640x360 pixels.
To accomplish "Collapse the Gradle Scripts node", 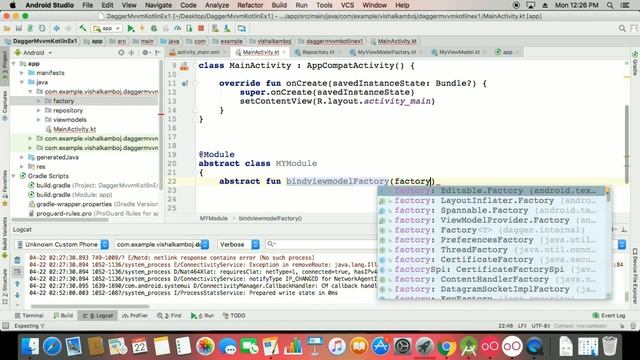I will coord(15,176).
